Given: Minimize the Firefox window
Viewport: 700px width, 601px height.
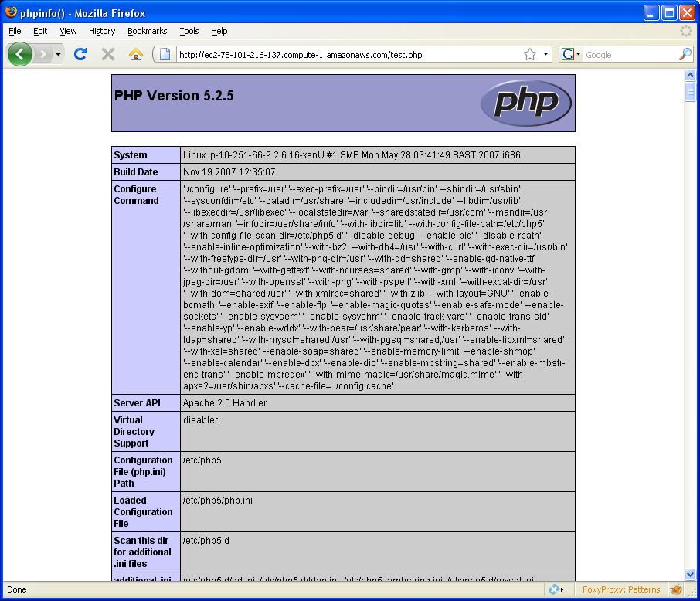Looking at the screenshot, I should pyautogui.click(x=651, y=12).
